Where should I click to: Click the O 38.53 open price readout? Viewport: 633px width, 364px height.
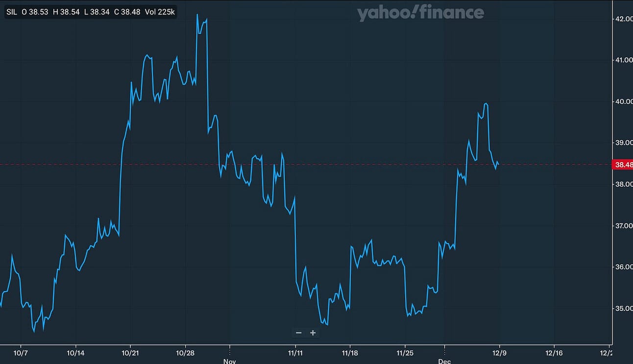click(35, 12)
